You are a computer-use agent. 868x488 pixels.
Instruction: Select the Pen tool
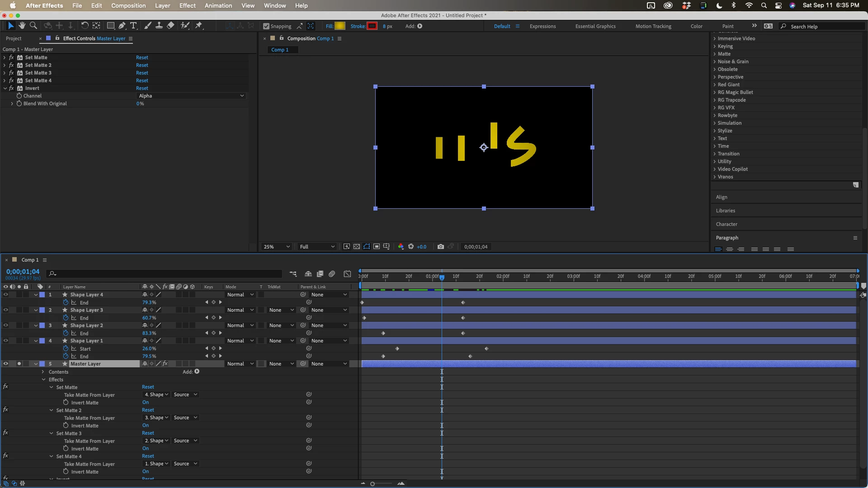pos(122,26)
